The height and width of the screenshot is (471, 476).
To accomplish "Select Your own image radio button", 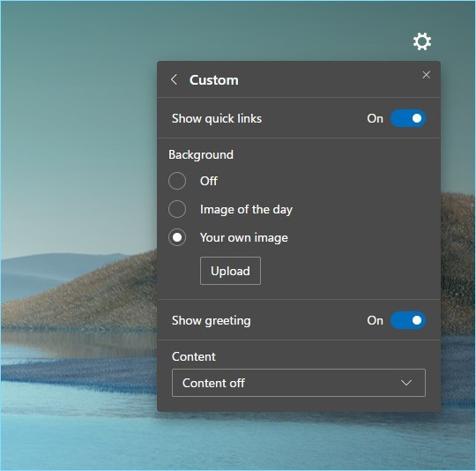I will point(177,237).
